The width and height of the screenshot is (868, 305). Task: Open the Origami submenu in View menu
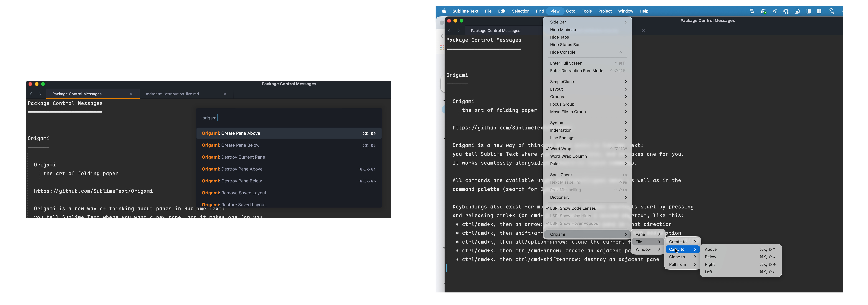[587, 234]
